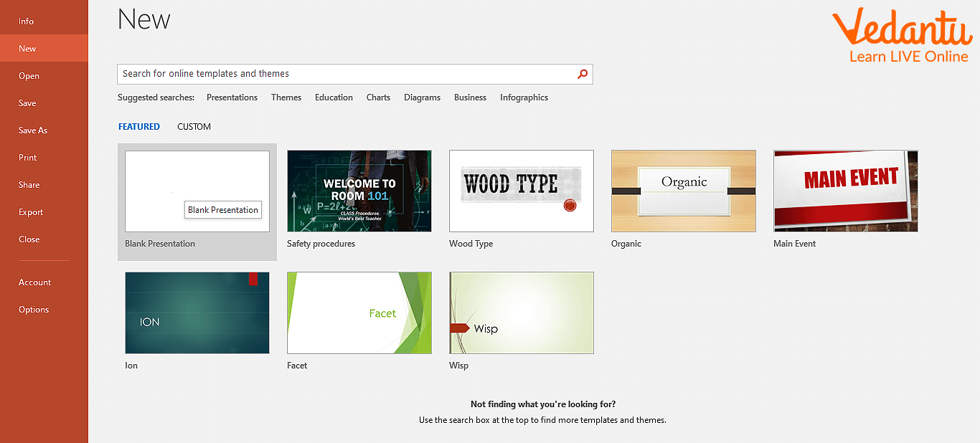Open the Blank Presentation thumbnail

[197, 191]
